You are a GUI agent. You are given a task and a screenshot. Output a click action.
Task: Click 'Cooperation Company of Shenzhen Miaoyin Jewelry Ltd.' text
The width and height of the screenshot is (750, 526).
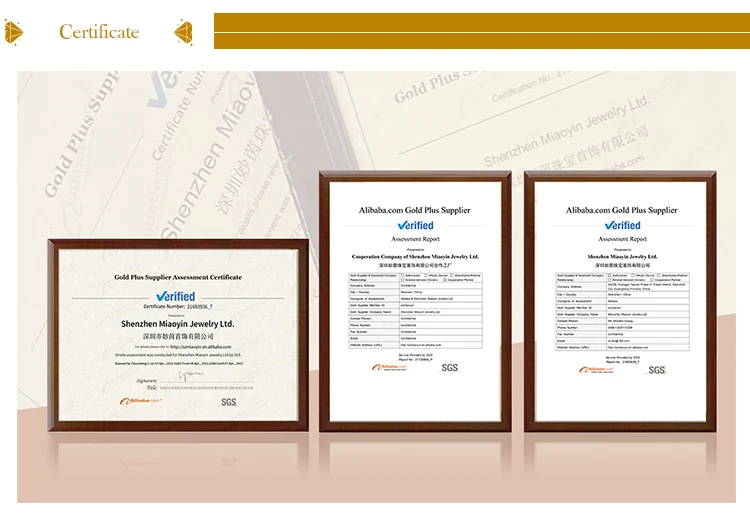(x=415, y=257)
